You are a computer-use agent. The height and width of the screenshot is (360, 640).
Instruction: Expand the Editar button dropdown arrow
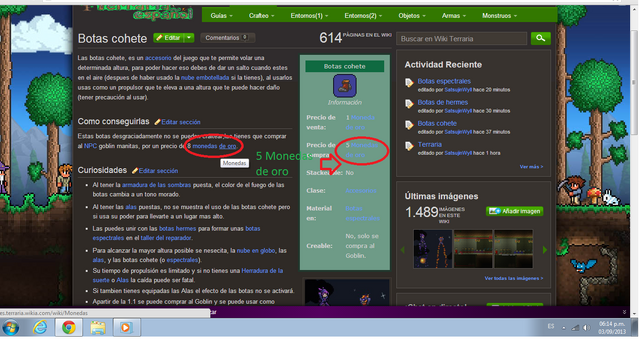189,38
